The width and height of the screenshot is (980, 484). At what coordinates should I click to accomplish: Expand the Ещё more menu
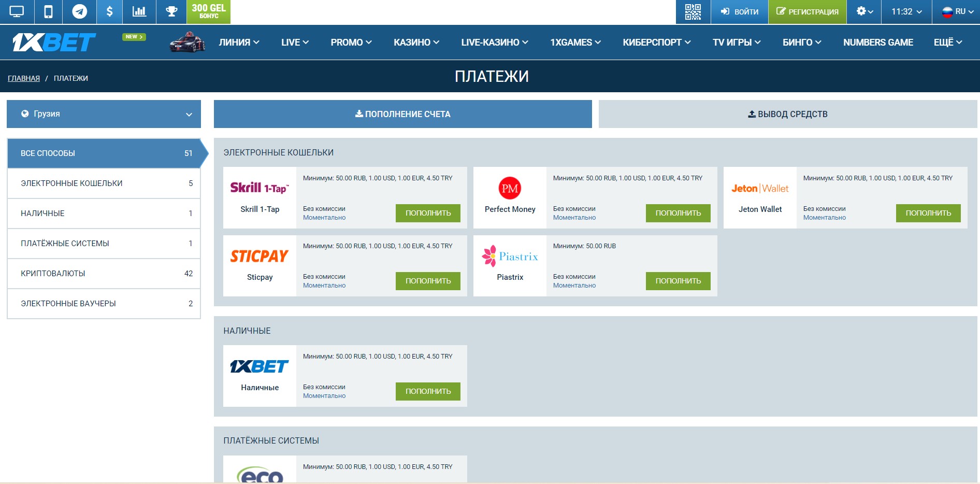click(x=948, y=42)
